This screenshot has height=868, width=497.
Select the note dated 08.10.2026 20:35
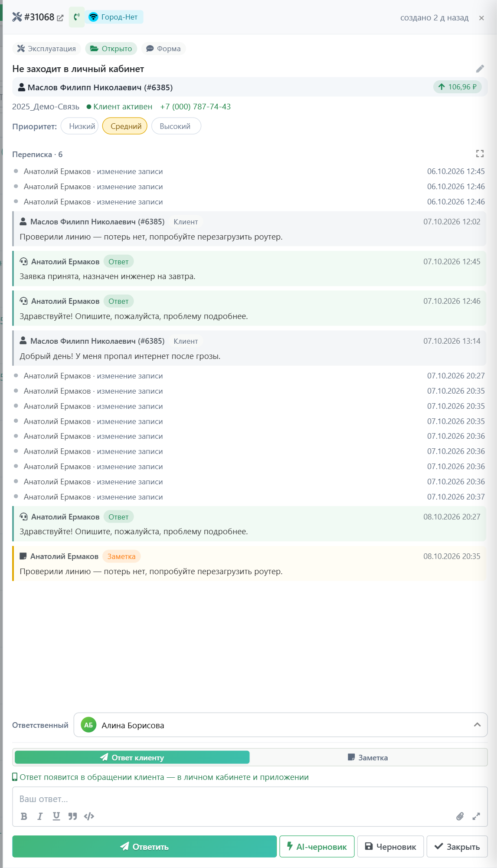point(249,563)
